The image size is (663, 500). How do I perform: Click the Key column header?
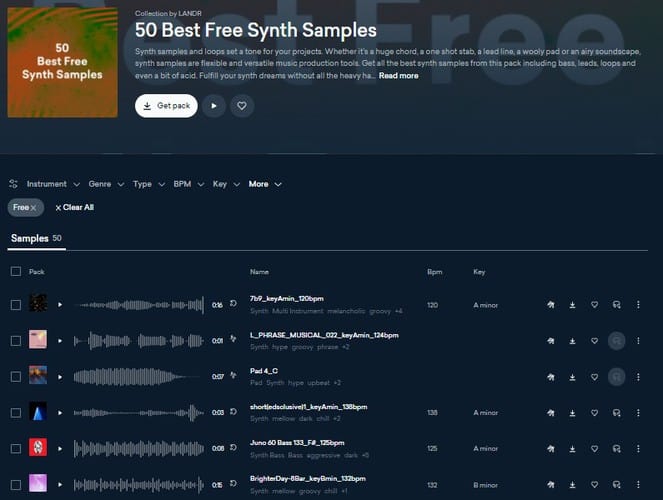point(479,272)
